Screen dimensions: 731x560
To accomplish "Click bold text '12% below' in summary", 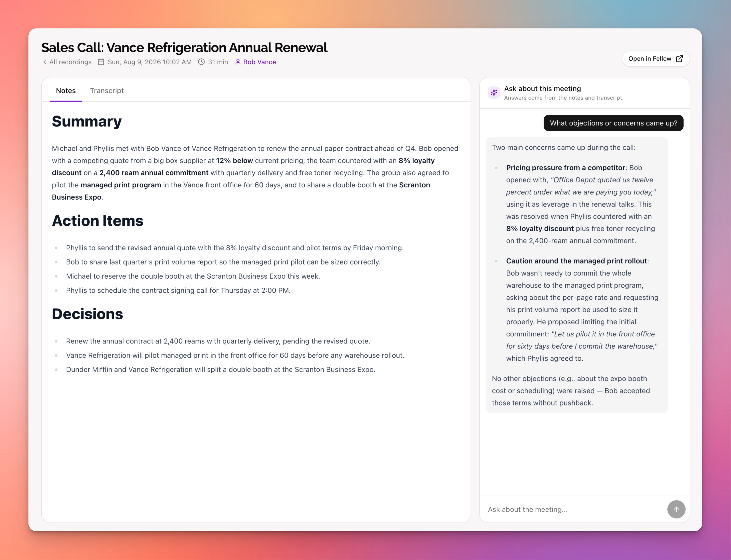I will click(x=234, y=161).
